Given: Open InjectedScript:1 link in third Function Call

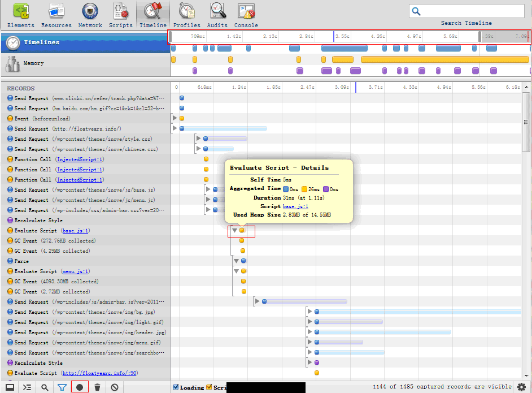Looking at the screenshot, I should 80,180.
